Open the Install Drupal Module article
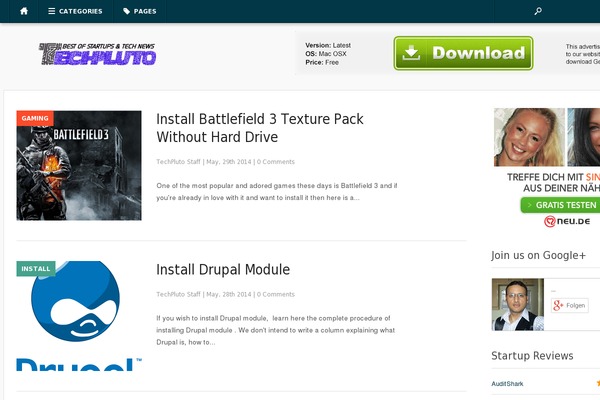The image size is (600, 400). pyautogui.click(x=223, y=269)
